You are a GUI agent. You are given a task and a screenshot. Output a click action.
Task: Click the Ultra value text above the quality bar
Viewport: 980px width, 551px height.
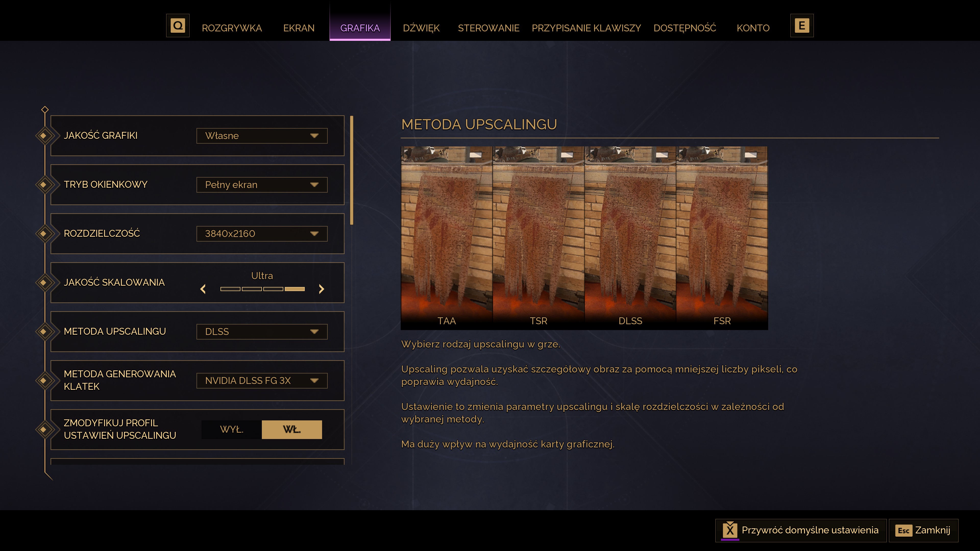(262, 276)
